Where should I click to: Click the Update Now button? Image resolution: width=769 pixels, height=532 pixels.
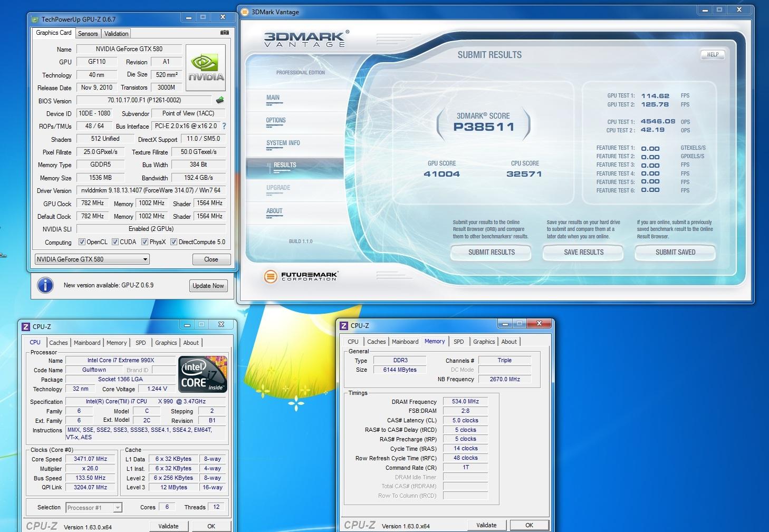click(x=208, y=286)
